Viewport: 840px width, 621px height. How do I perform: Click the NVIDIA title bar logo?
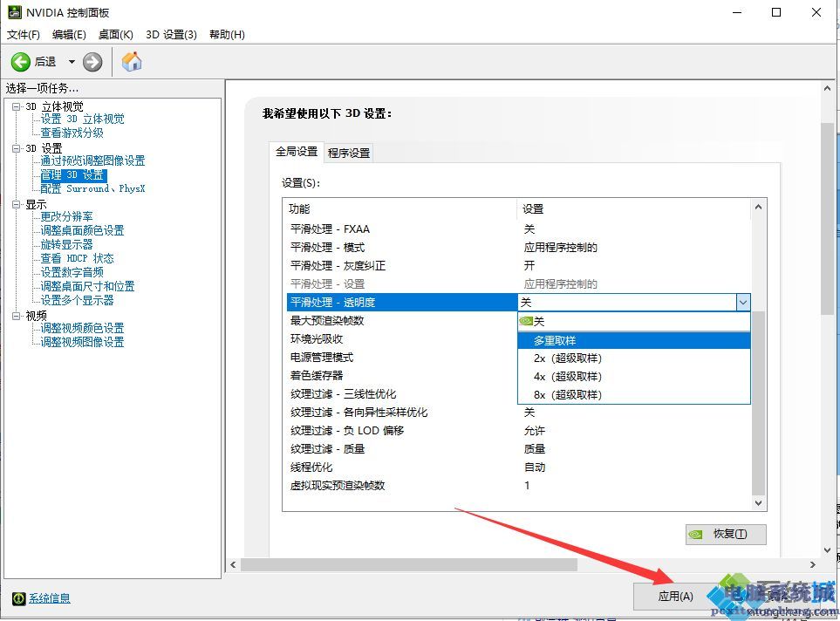pos(15,12)
